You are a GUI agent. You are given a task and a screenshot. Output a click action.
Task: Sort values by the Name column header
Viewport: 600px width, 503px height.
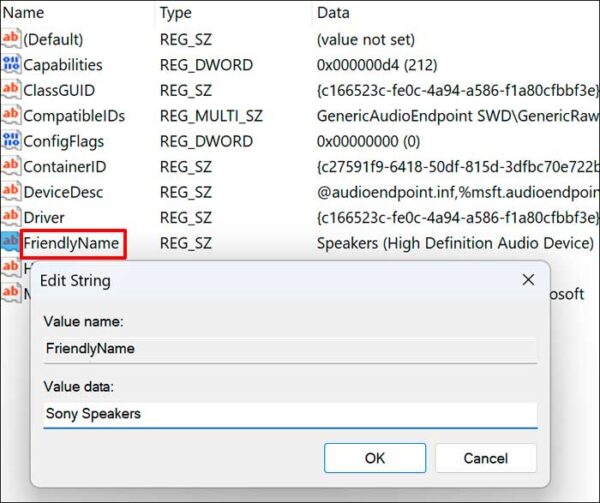coord(78,13)
